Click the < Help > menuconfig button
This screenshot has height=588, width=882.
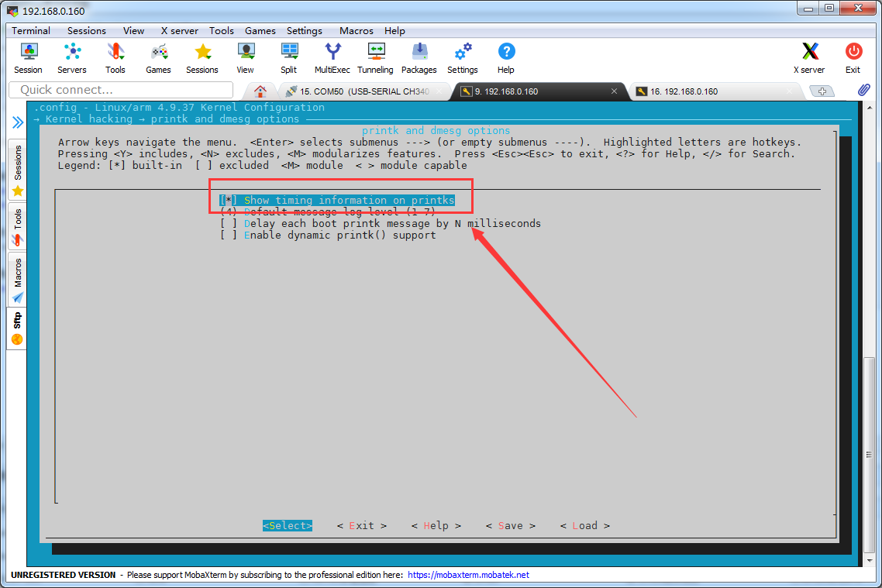(x=436, y=525)
